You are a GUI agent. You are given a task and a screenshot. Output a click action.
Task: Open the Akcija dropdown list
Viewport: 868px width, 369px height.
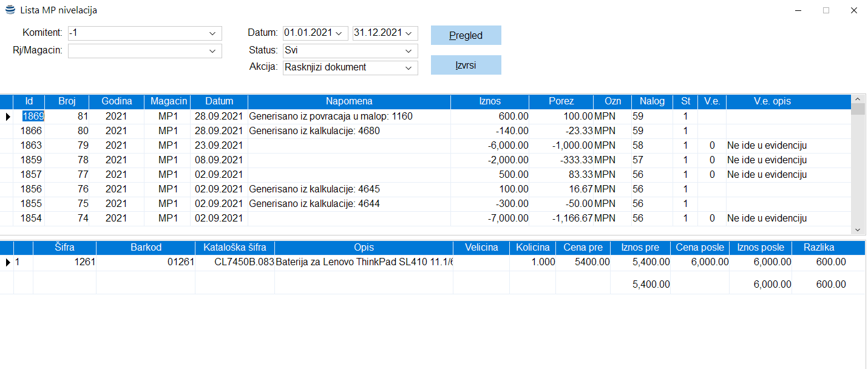coord(409,68)
